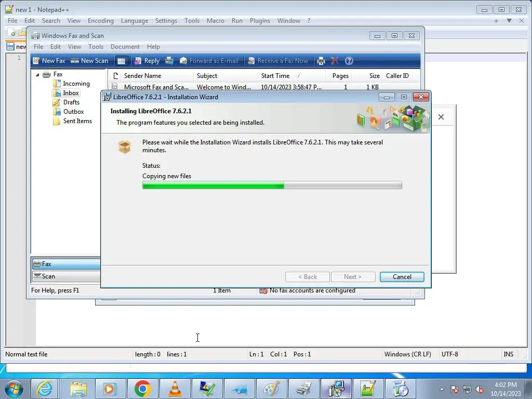This screenshot has width=532, height=399.
Task: Open Google Chrome from taskbar
Action: click(x=142, y=389)
